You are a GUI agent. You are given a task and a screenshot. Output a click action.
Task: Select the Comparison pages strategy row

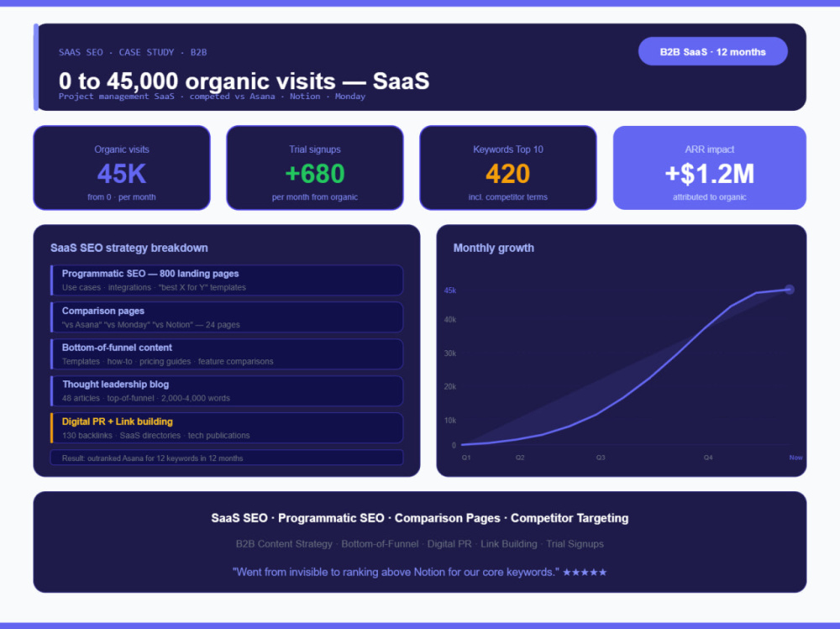[x=227, y=317]
